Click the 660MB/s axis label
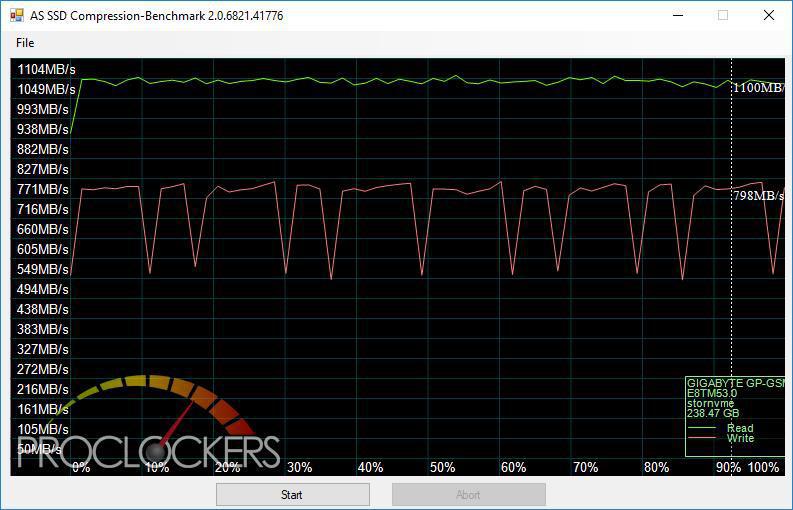This screenshot has width=793, height=510. (43, 229)
